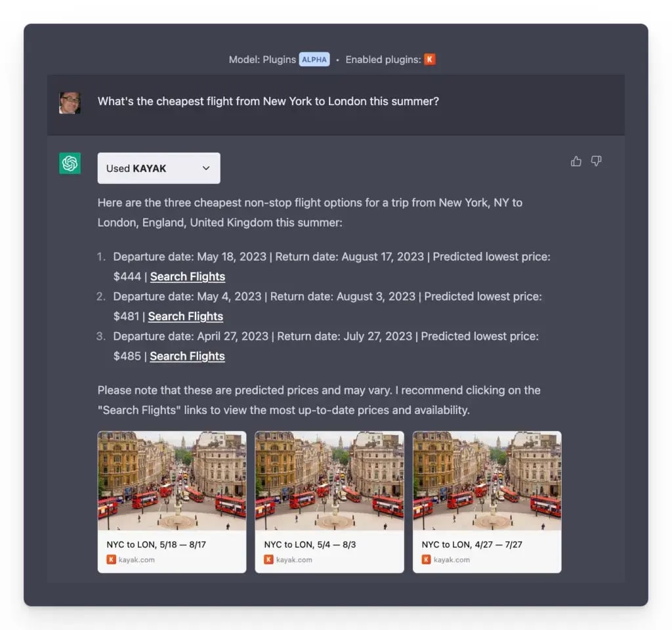The height and width of the screenshot is (630, 672).
Task: Open London photo for 5/18 — 8/17 trip
Action: point(172,480)
